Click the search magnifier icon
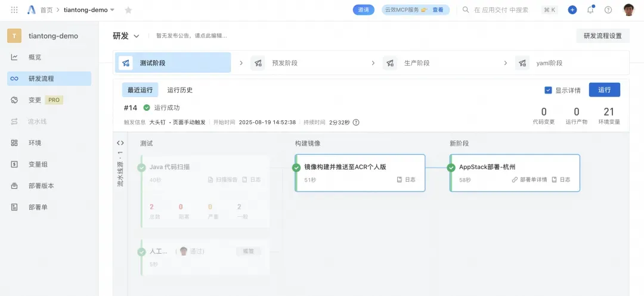 (466, 10)
